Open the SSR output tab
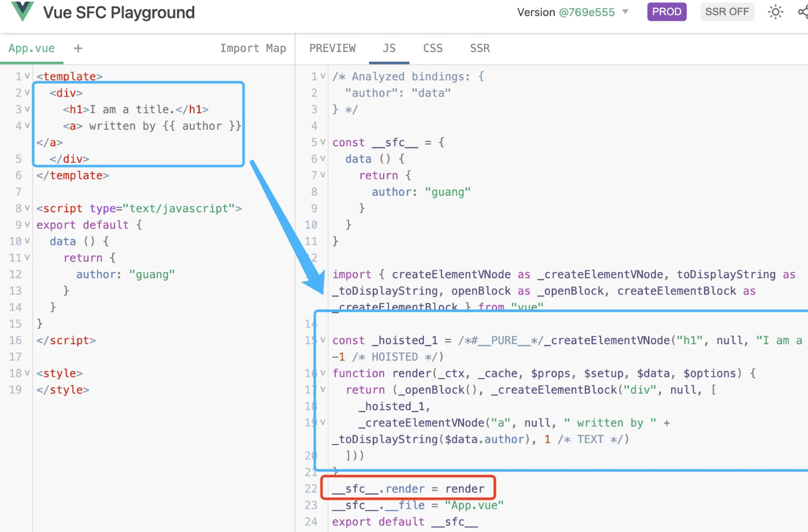The height and width of the screenshot is (532, 808). pos(480,48)
